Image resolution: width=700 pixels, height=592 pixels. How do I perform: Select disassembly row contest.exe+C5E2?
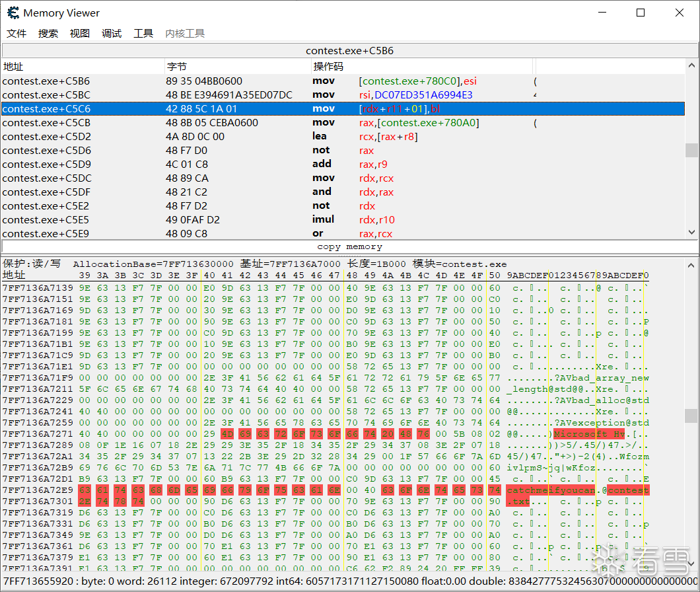(x=343, y=205)
